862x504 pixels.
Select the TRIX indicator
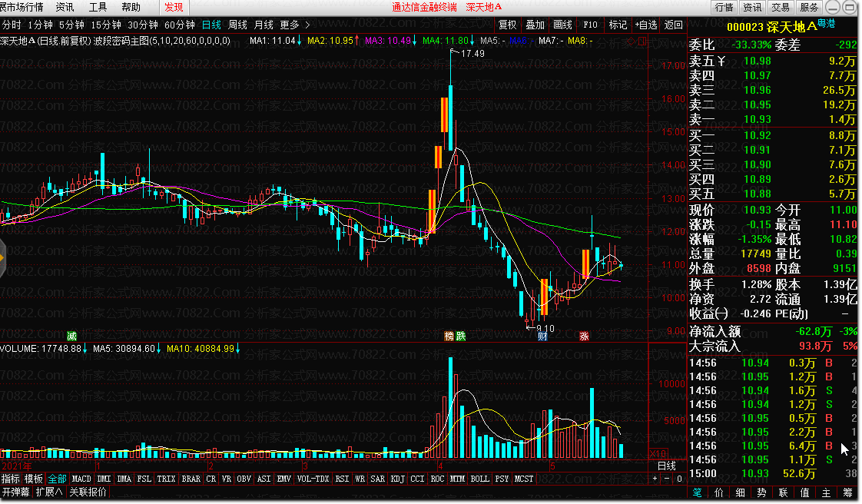[x=166, y=479]
